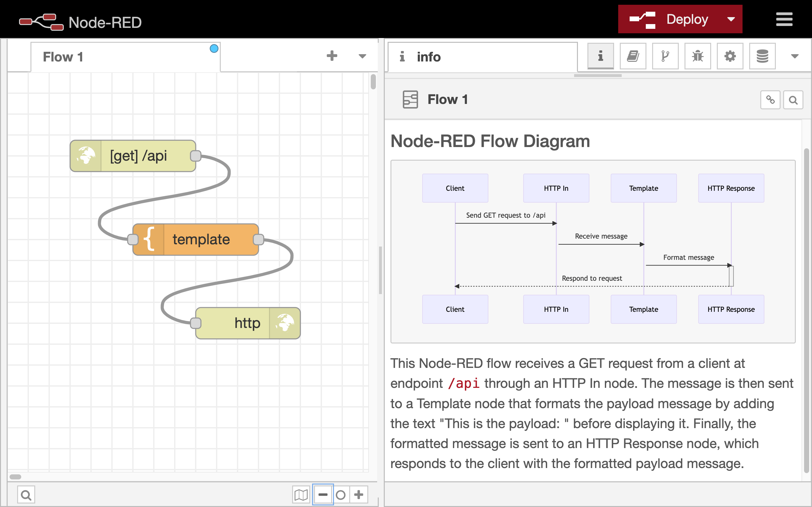
Task: Switch to the Debug messages sidebar
Action: 697,56
